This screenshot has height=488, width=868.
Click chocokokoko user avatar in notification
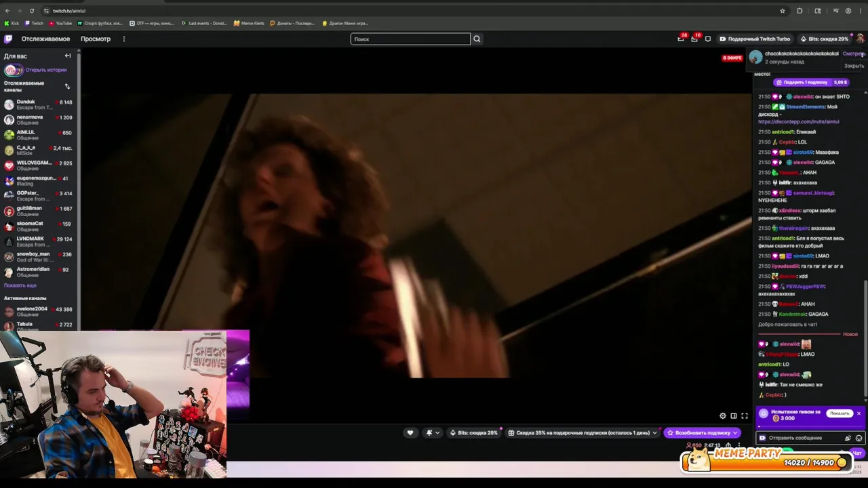point(755,58)
